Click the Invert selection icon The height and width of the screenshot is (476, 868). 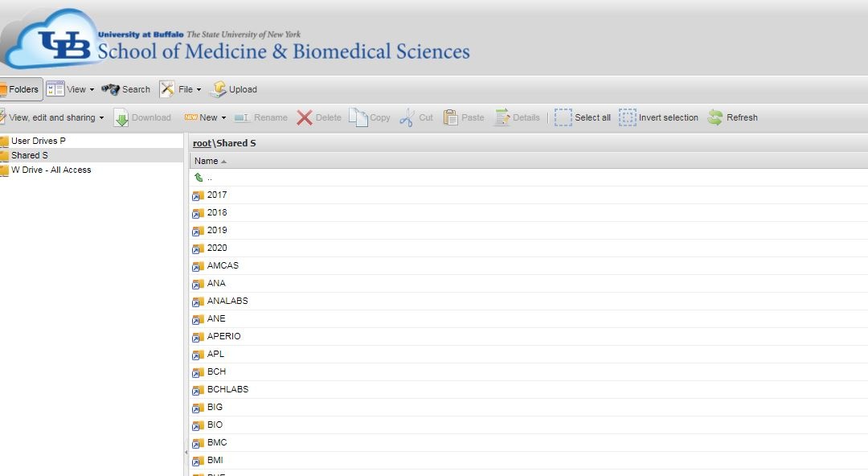[x=627, y=117]
